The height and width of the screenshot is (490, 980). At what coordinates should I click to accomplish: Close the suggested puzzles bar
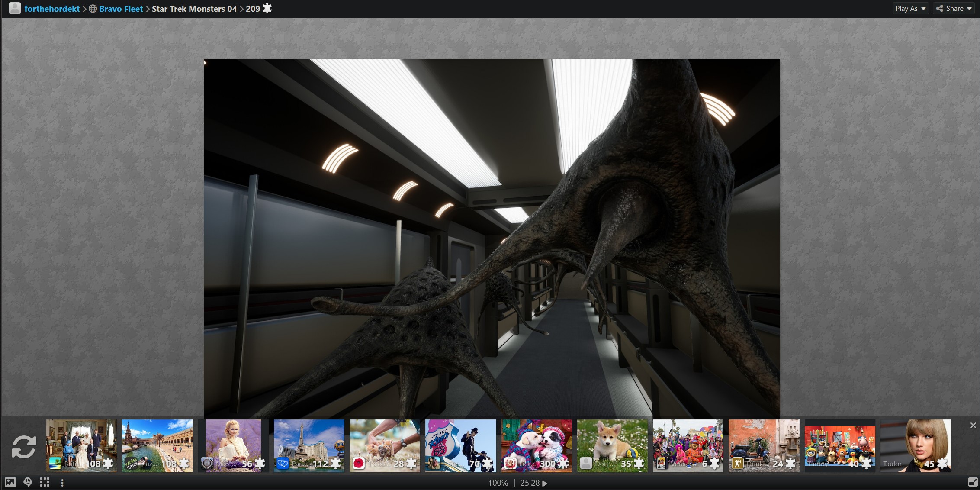[973, 426]
